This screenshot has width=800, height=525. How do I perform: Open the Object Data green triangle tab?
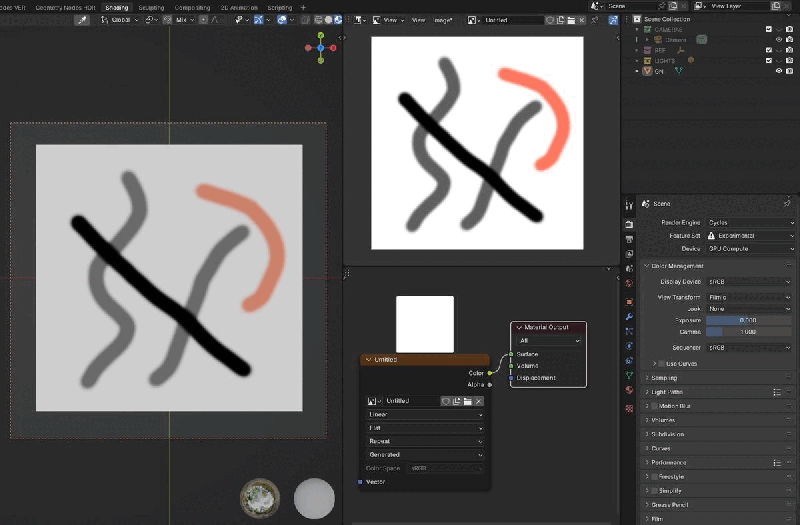pyautogui.click(x=629, y=375)
